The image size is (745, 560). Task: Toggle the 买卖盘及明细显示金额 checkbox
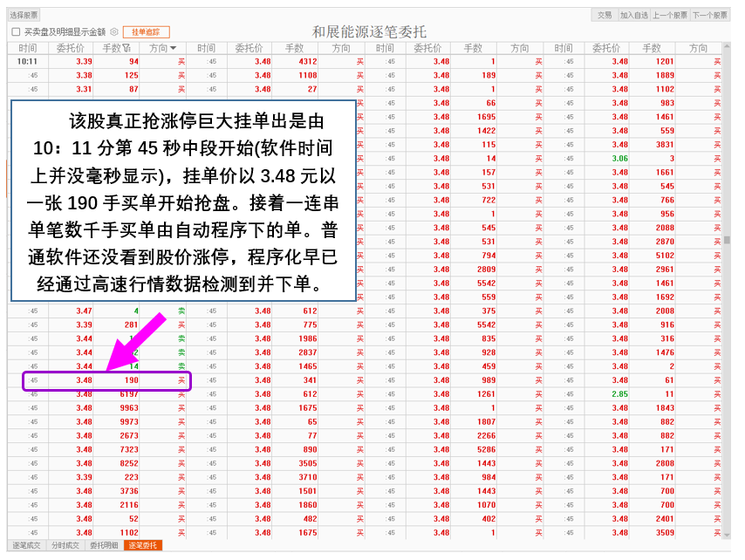click(x=15, y=31)
